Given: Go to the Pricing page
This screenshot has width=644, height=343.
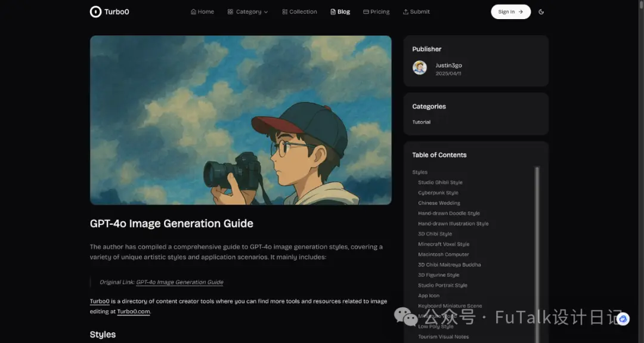Looking at the screenshot, I should pyautogui.click(x=376, y=12).
